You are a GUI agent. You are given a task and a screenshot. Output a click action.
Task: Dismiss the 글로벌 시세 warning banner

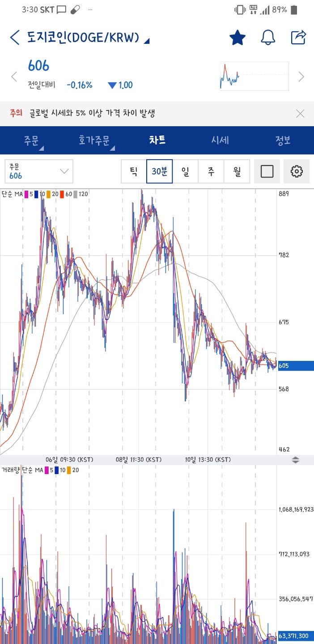(300, 114)
